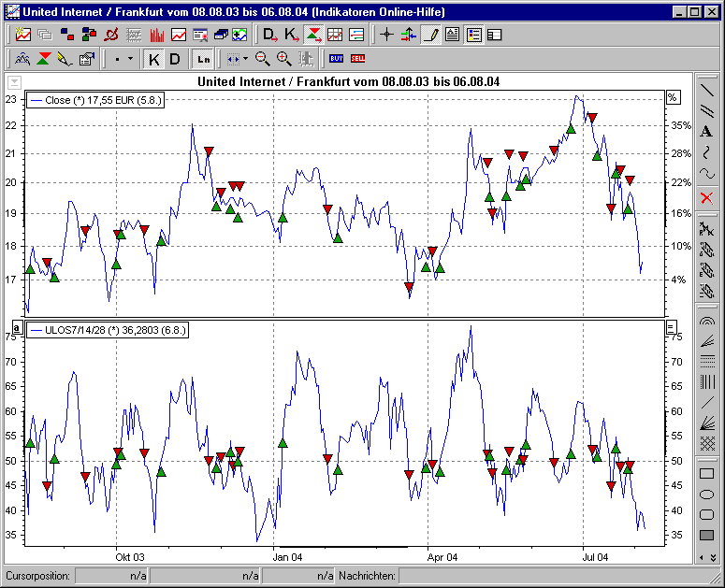Screen dimensions: 725x588
Task: Select the filled rectangle drawing tool
Action: click(x=706, y=535)
